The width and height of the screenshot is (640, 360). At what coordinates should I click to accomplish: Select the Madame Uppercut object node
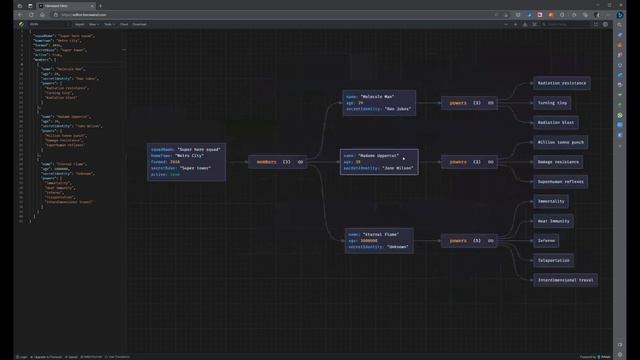click(379, 162)
